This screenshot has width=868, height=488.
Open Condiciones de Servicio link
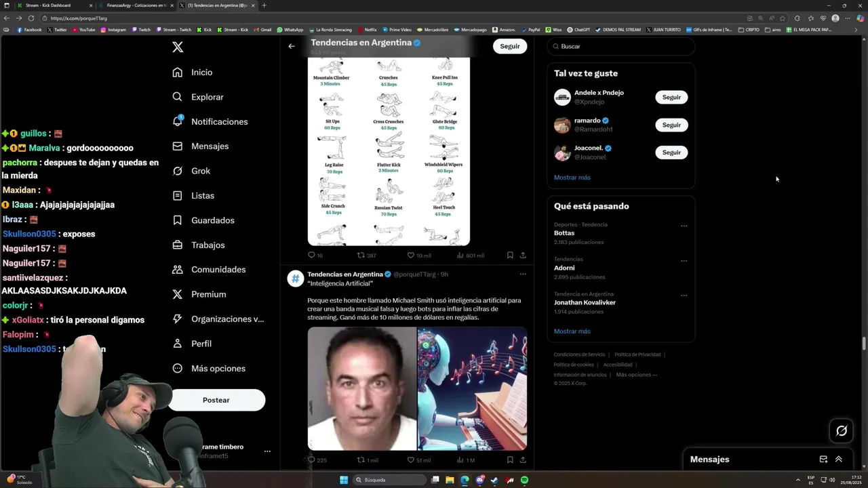(579, 354)
